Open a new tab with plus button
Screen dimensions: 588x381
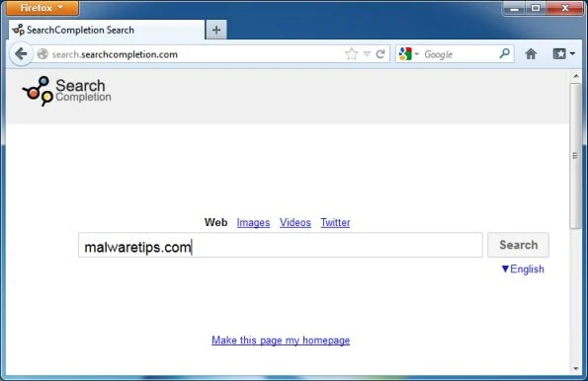(x=216, y=30)
